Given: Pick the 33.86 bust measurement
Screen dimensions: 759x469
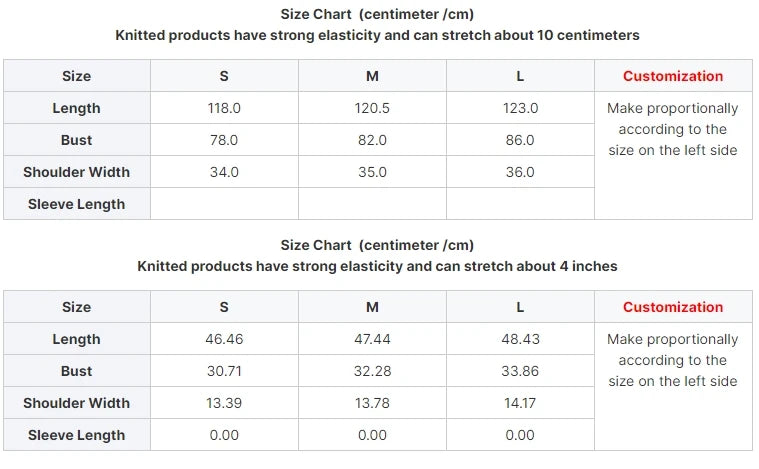Looking at the screenshot, I should (520, 371).
